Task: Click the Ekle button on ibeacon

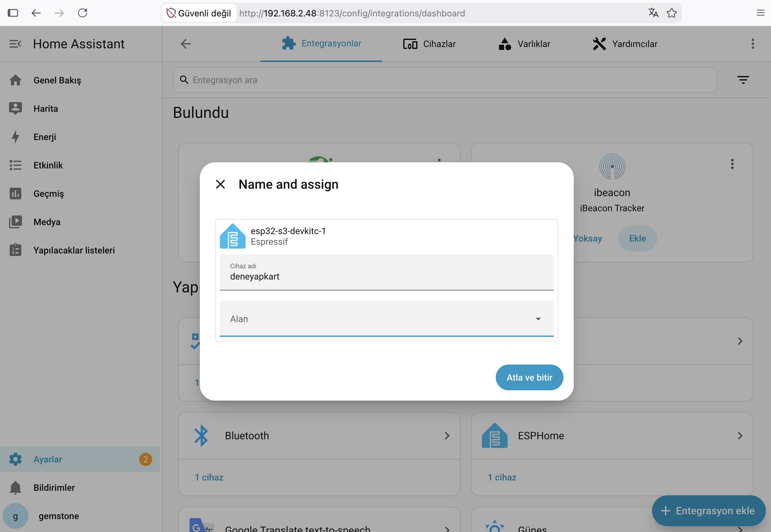Action: (637, 239)
